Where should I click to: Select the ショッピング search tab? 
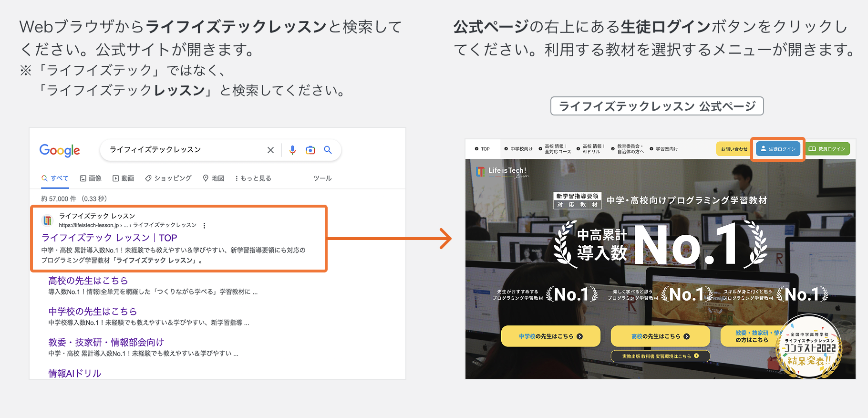coord(168,178)
